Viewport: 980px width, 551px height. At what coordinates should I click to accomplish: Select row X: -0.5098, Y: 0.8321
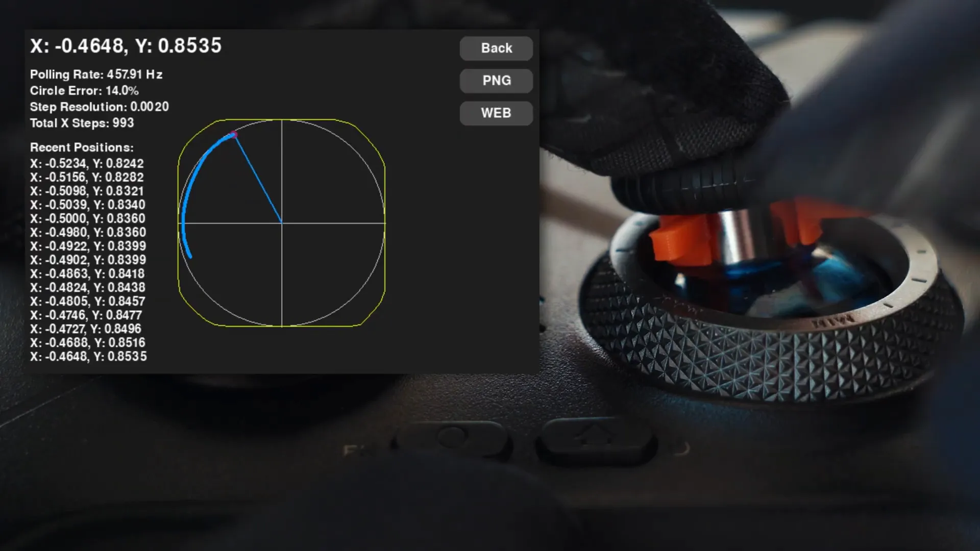tap(87, 191)
